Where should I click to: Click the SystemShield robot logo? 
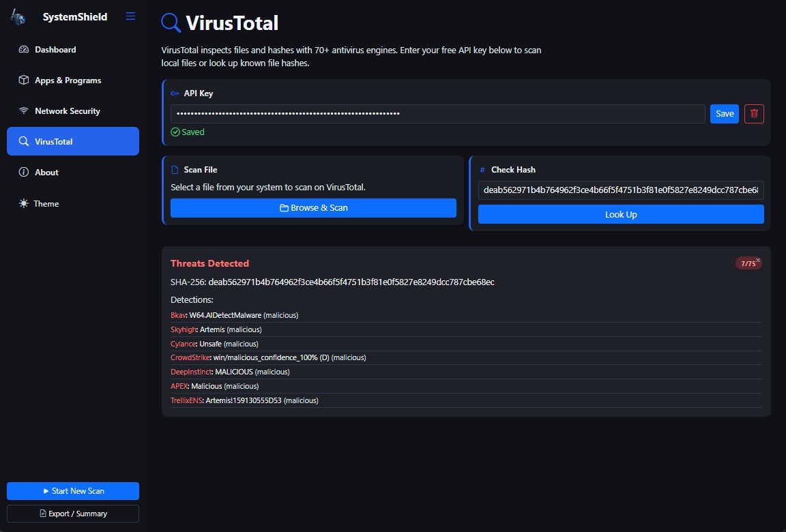[17, 16]
